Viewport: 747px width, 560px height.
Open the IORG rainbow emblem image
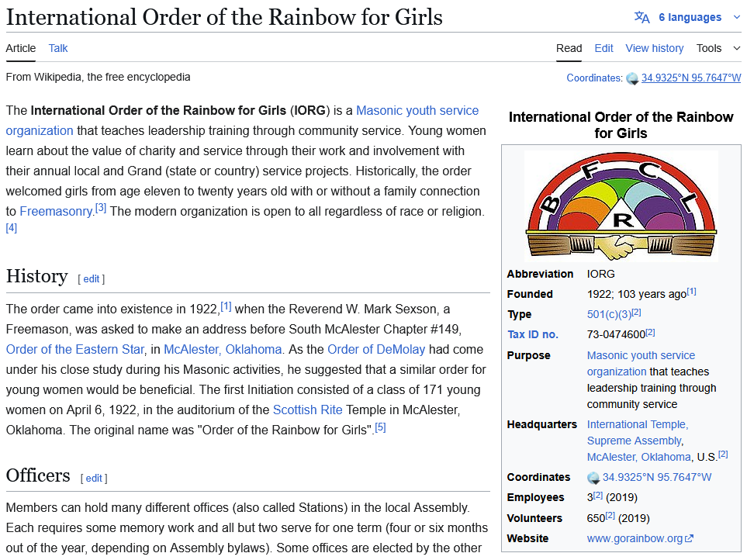[x=621, y=206]
